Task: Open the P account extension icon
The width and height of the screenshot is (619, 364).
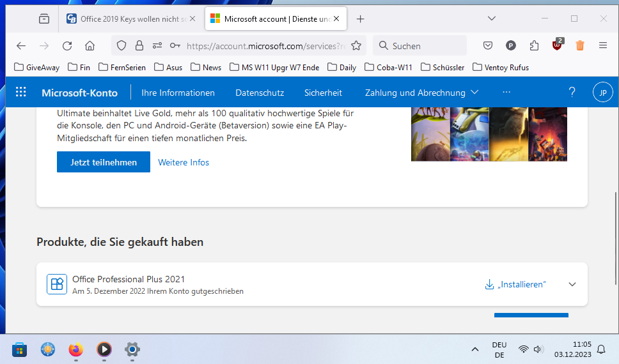Action: [x=511, y=46]
